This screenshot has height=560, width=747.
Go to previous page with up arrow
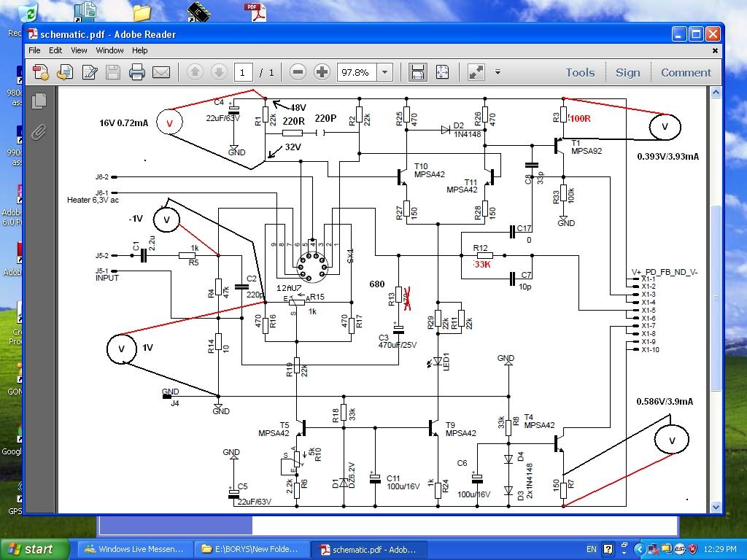point(194,72)
